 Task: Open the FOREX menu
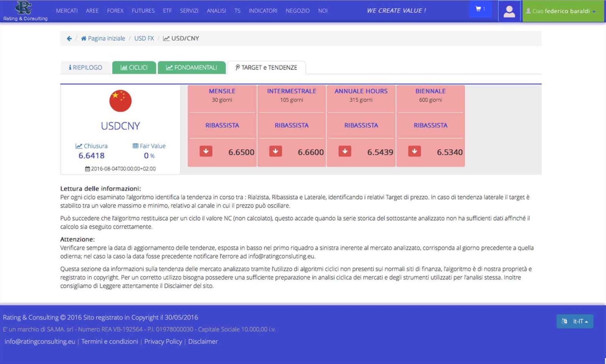[x=115, y=11]
